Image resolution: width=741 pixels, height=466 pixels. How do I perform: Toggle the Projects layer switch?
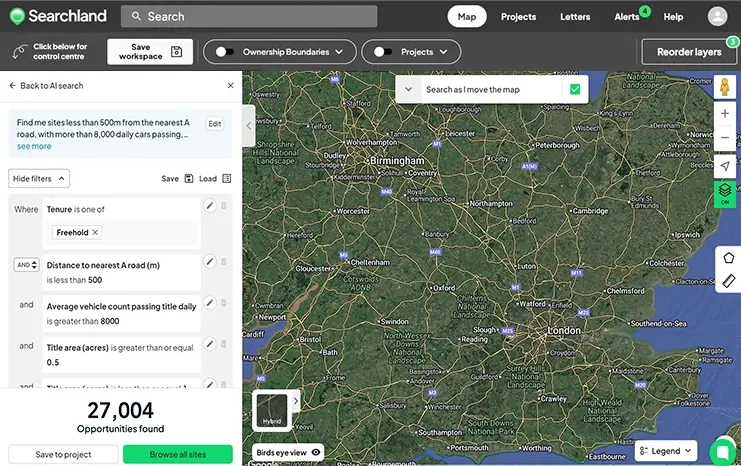(x=383, y=52)
